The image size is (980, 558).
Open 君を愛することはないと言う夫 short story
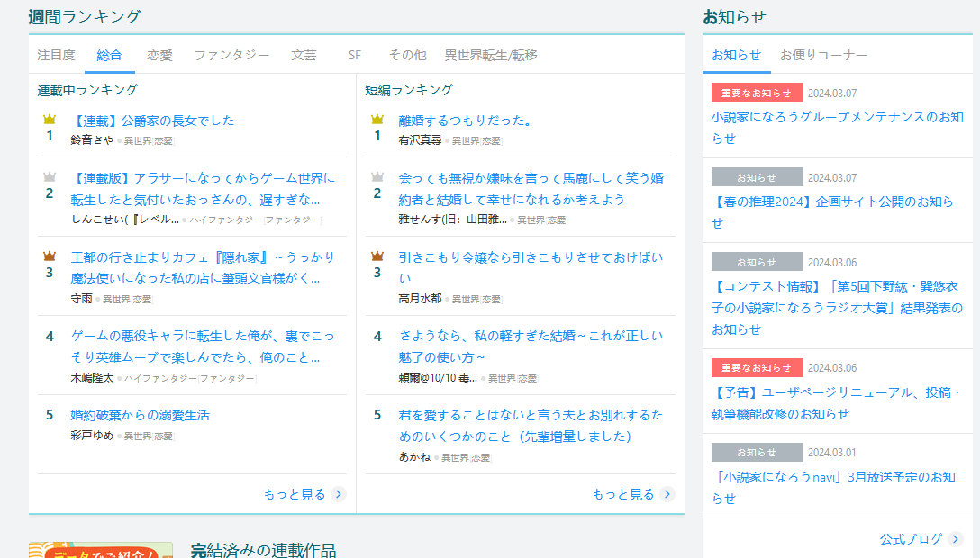(x=531, y=426)
